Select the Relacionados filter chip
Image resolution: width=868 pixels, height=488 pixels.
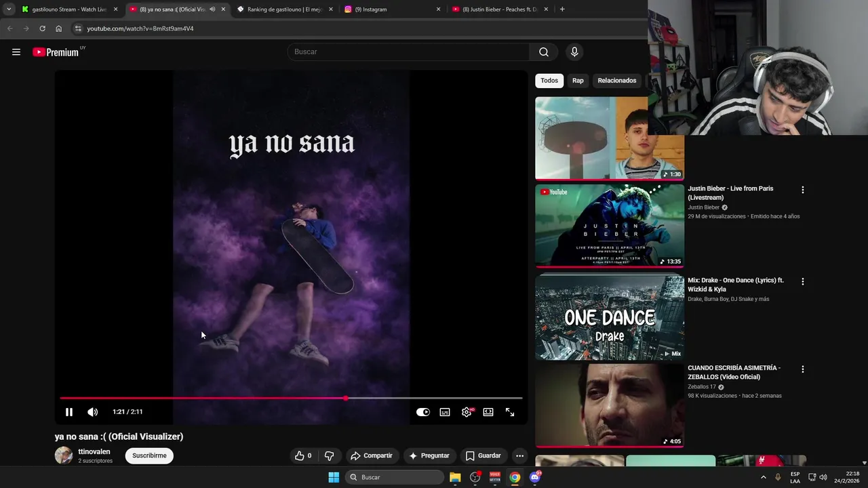coord(617,81)
